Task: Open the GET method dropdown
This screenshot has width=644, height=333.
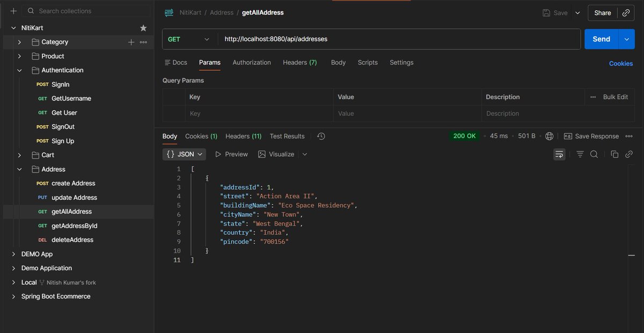Action: pos(189,39)
